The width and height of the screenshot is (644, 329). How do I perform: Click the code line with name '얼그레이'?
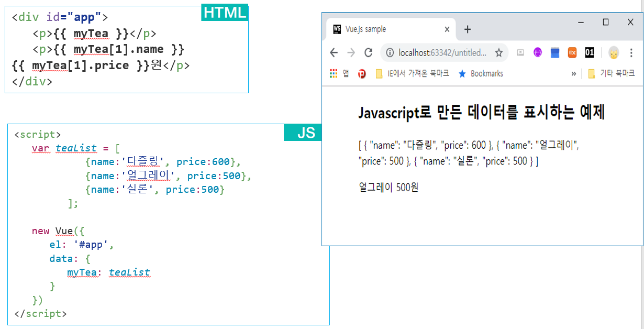168,176
